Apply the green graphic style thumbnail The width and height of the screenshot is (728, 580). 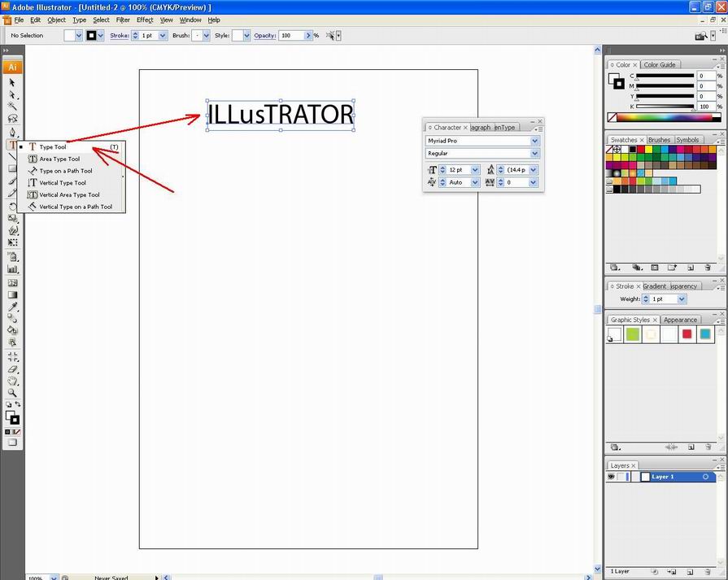click(633, 334)
